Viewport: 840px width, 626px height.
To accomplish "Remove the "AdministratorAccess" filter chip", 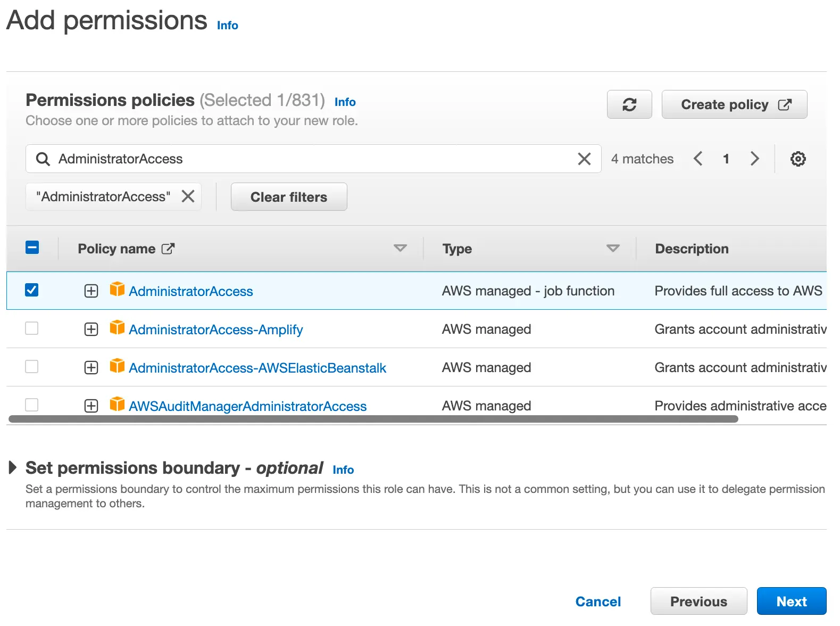I will click(x=188, y=196).
